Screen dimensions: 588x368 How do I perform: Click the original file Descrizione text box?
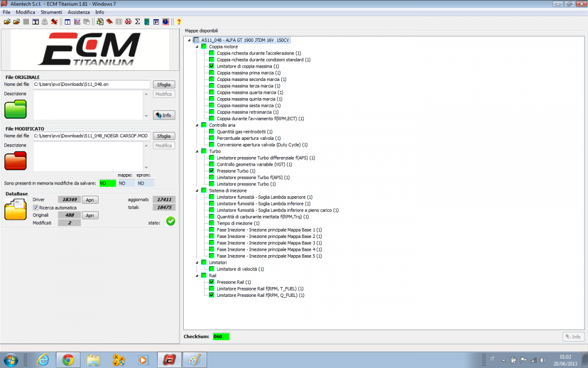(x=88, y=105)
